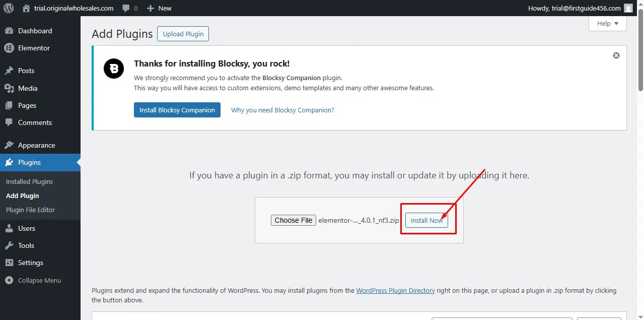This screenshot has height=320, width=644.
Task: Switch to Installed Plugins
Action: pos(29,181)
